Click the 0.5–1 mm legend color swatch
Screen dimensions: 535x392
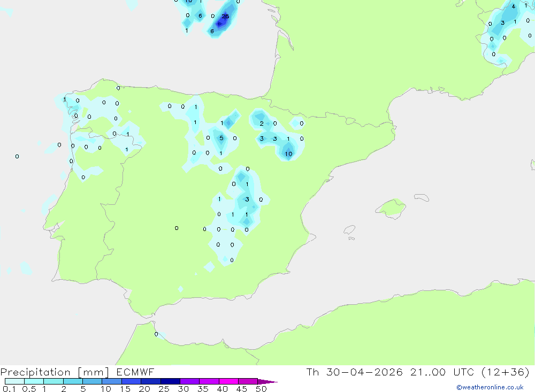[x=34, y=381]
